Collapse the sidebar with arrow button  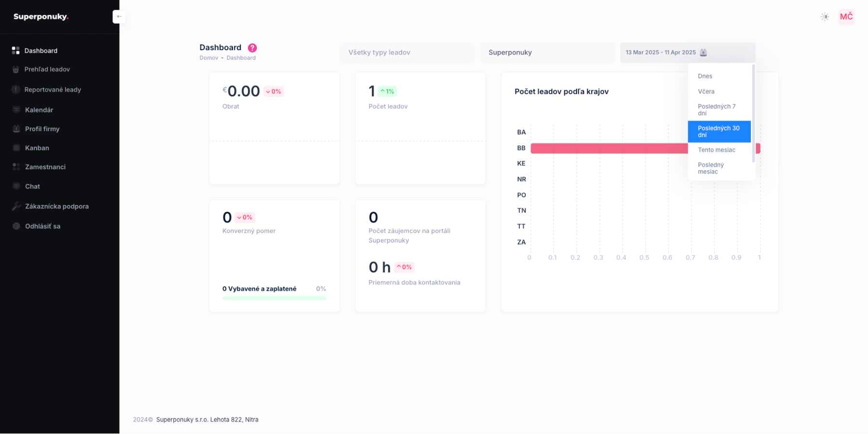119,17
